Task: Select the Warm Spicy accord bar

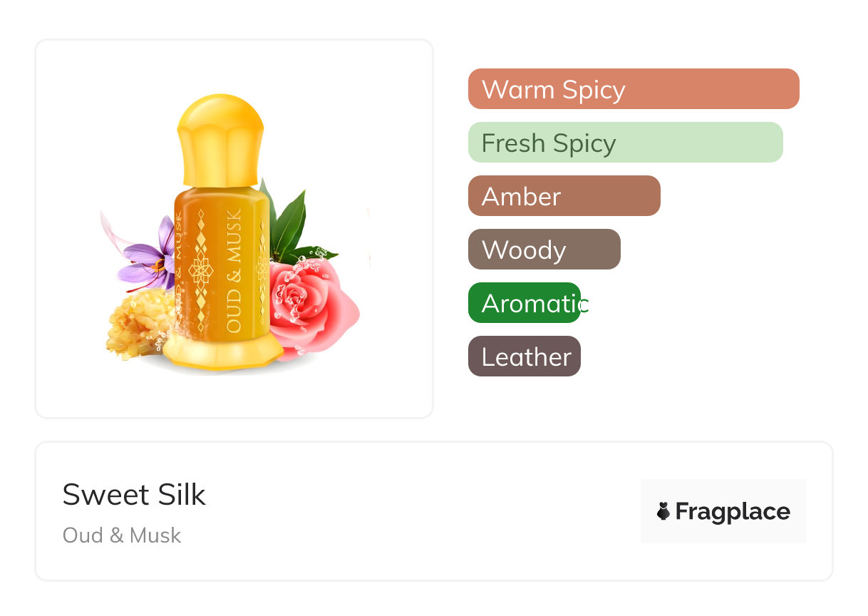Action: [633, 89]
